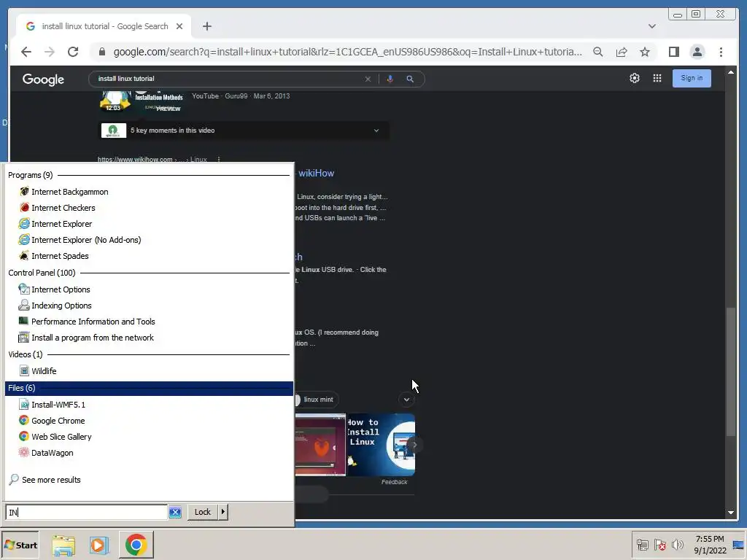Screen dimensions: 747x560
Task: Go back in Chrome
Action: pyautogui.click(x=26, y=52)
